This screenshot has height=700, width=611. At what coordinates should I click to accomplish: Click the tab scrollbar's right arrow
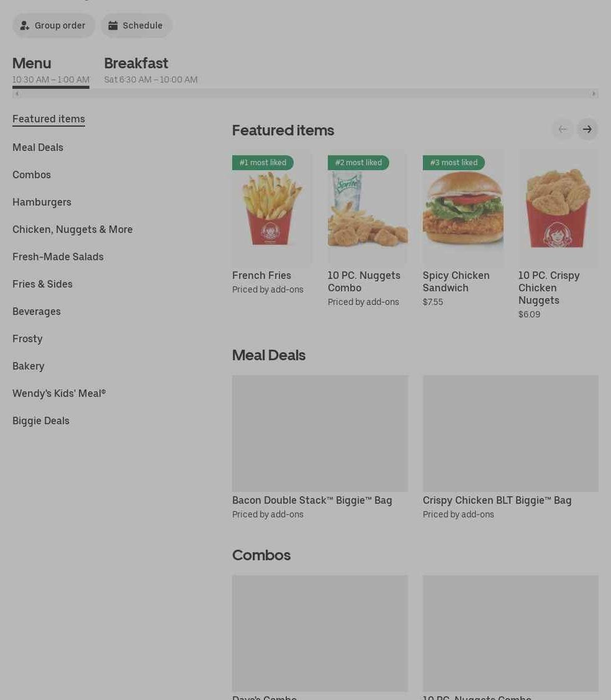594,94
